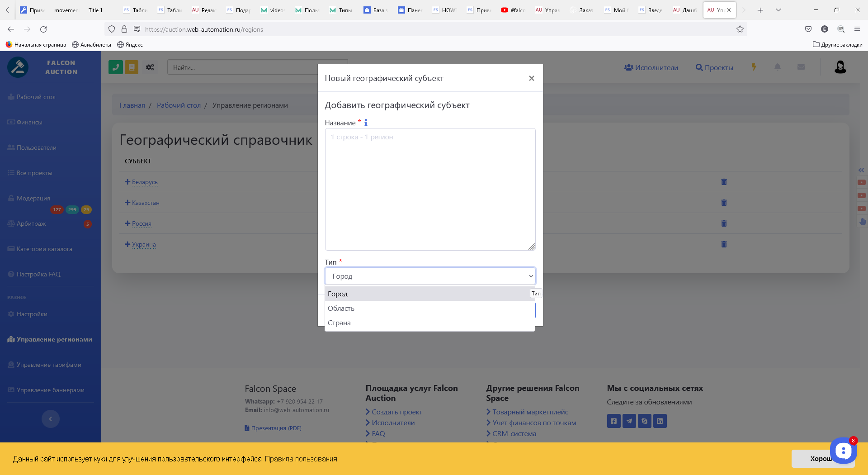Select Область option in type dropdown
Image resolution: width=868 pixels, height=475 pixels.
(x=341, y=309)
